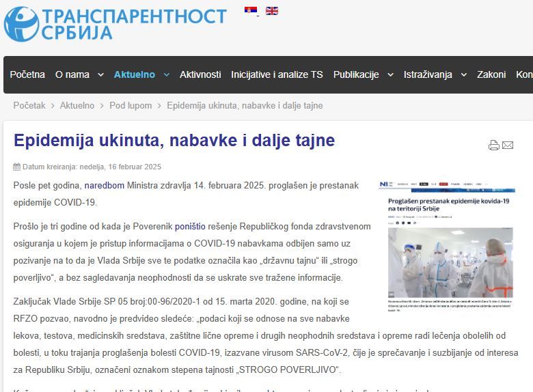Open the Aktuelno menu item

(134, 74)
